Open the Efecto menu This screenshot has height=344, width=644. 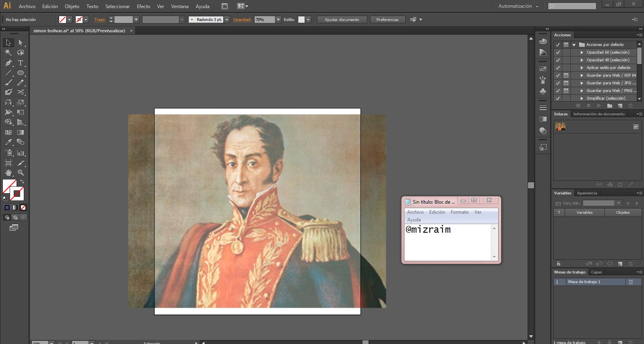pyautogui.click(x=143, y=6)
